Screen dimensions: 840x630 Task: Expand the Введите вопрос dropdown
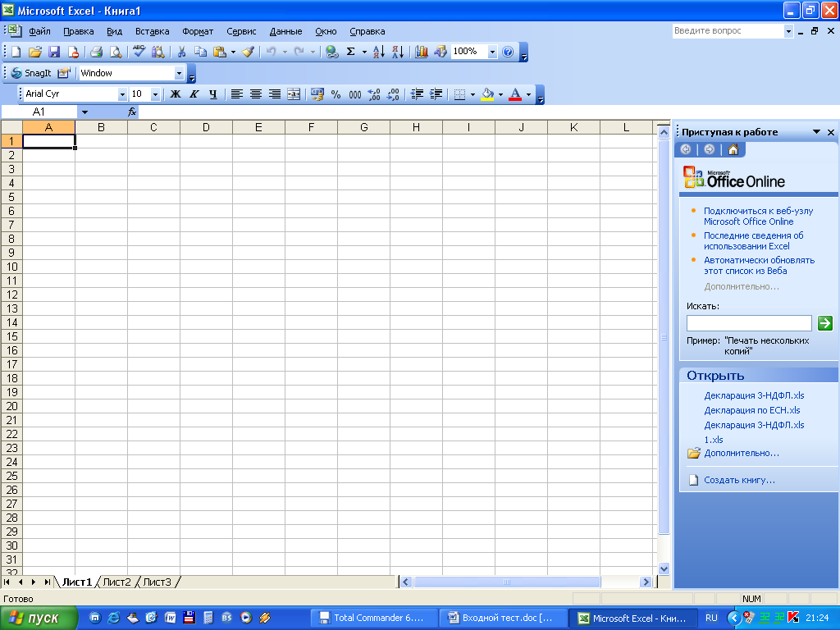pos(788,31)
